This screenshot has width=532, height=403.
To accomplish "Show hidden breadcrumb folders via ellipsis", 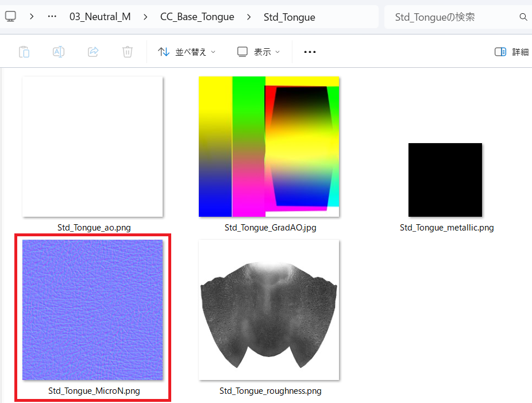I will click(52, 16).
